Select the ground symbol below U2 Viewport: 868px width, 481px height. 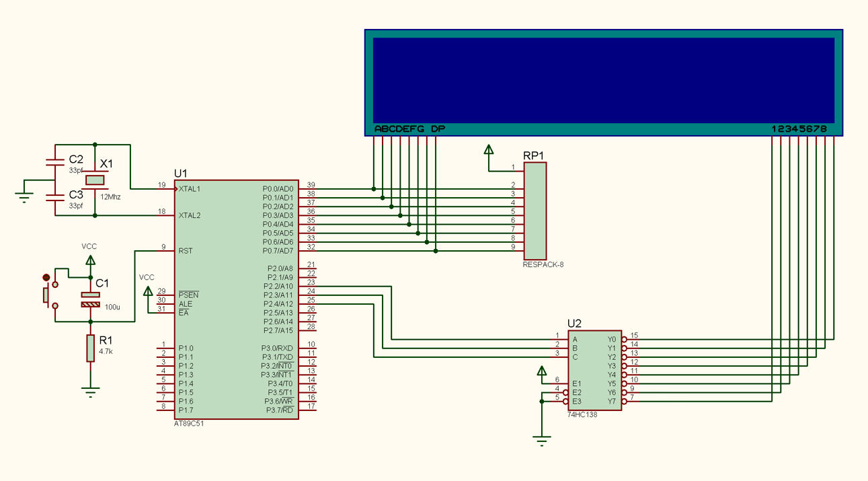542,442
